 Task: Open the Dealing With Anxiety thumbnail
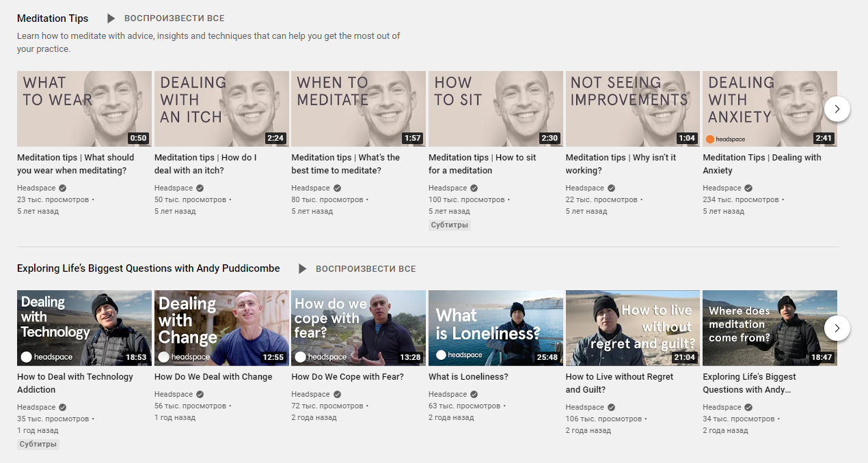(770, 109)
